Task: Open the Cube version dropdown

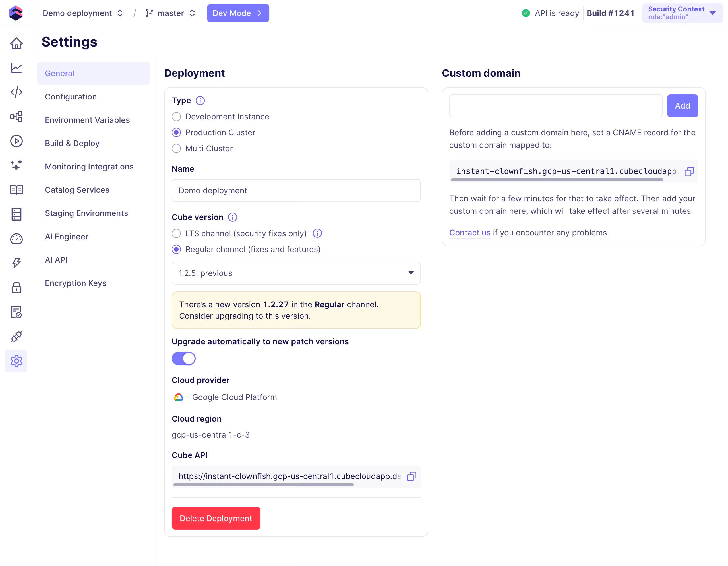Action: [296, 273]
